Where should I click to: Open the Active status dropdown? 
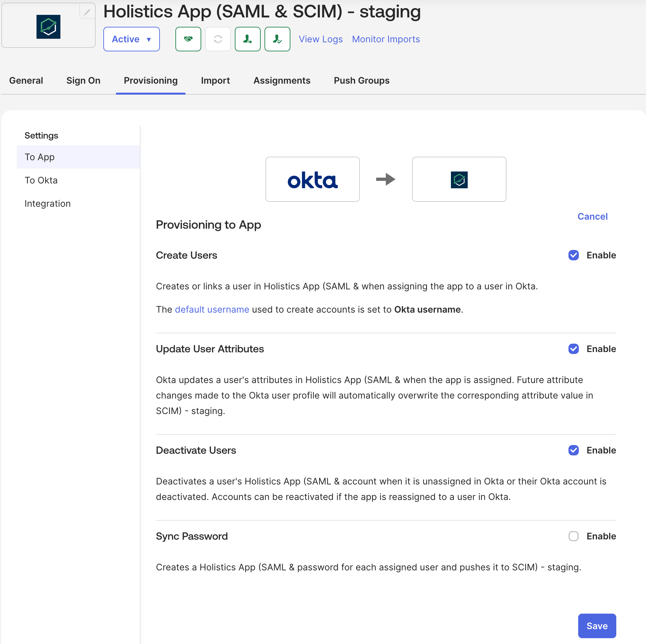131,39
